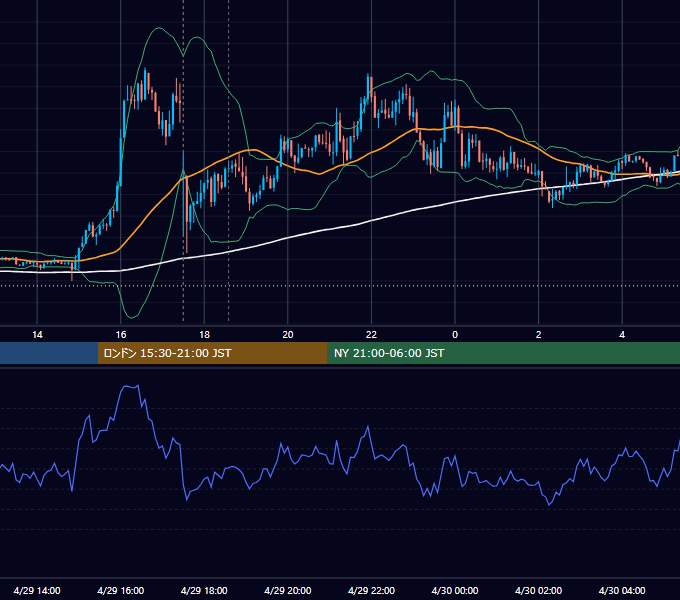The width and height of the screenshot is (680, 600).
Task: Click hour label 18 on upper axis
Action: (x=204, y=335)
